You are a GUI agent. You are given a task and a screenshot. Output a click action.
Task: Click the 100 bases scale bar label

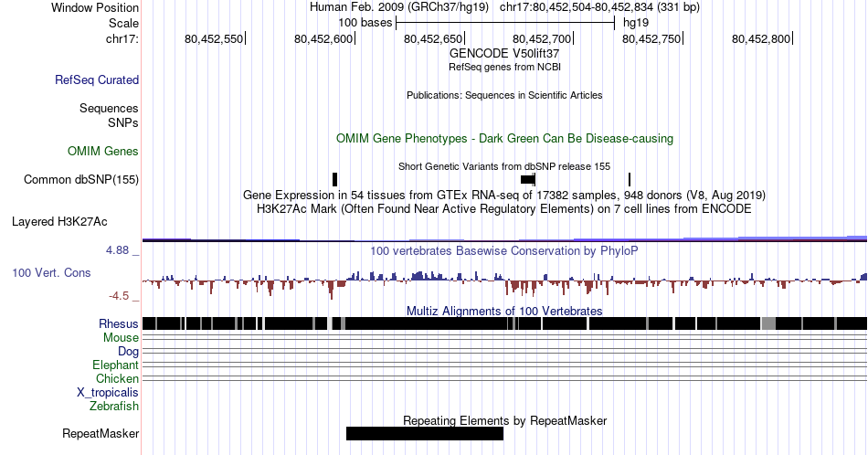click(365, 23)
